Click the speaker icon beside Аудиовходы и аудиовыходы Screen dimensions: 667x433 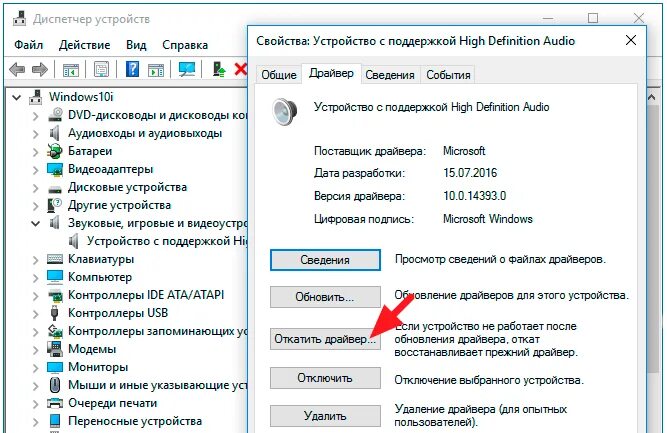[54, 133]
